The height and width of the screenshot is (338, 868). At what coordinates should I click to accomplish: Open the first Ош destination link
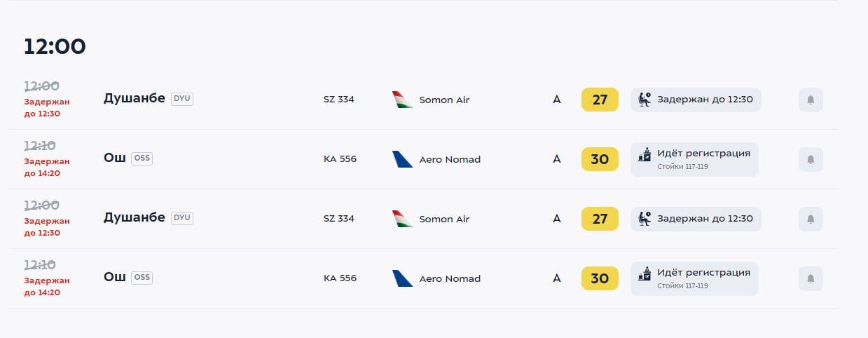pyautogui.click(x=114, y=158)
